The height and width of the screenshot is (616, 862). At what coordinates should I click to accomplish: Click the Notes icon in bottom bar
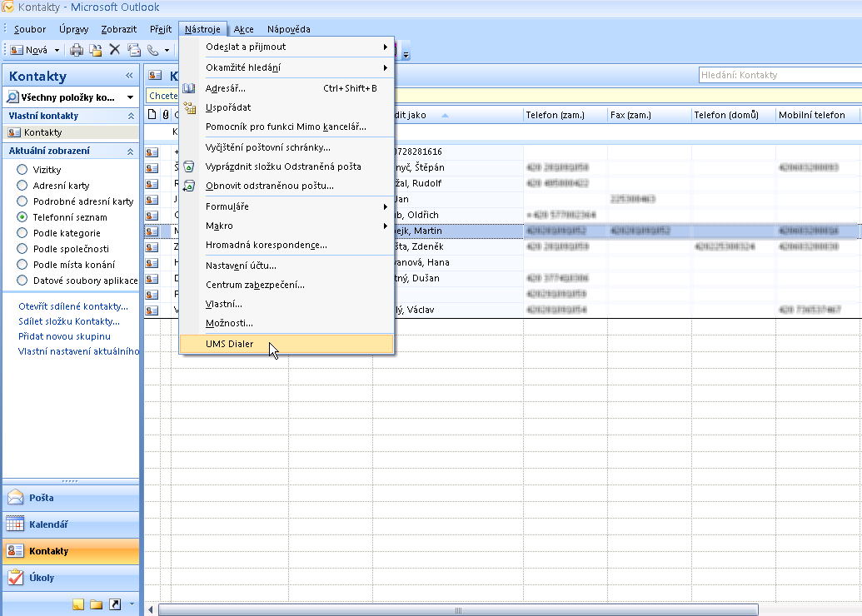(x=78, y=604)
